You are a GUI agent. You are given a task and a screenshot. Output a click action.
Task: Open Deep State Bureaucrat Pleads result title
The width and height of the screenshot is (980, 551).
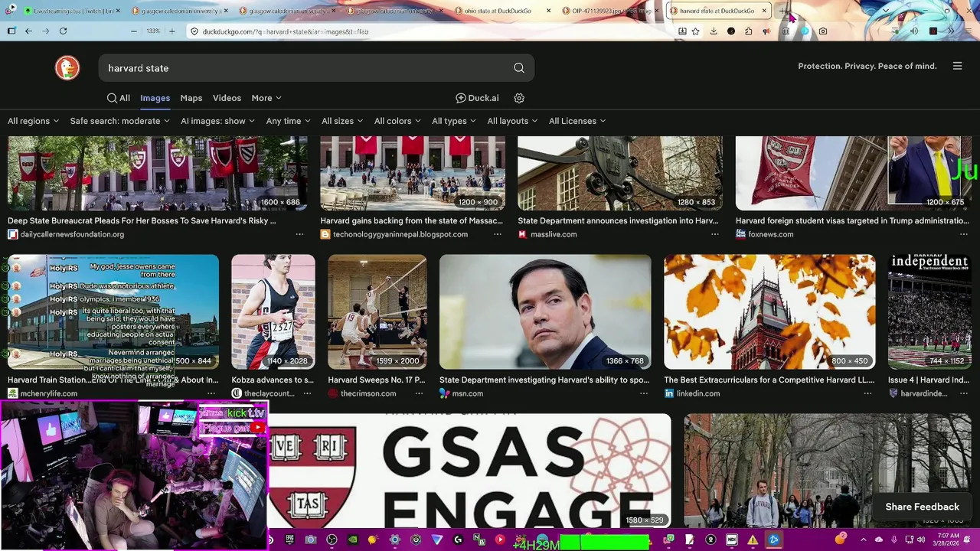coord(142,220)
